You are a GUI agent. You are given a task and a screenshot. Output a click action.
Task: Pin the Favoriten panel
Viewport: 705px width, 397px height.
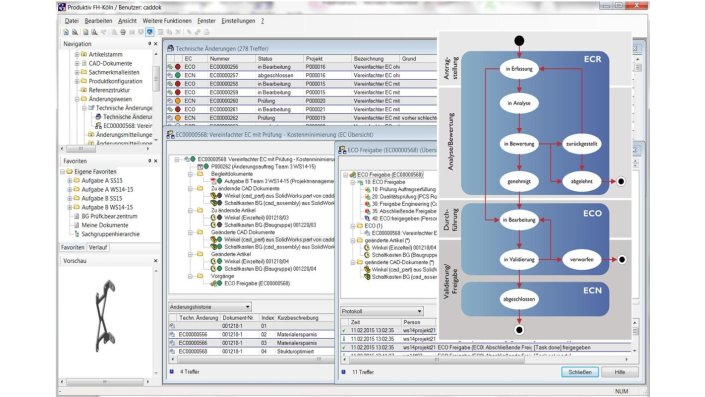150,161
